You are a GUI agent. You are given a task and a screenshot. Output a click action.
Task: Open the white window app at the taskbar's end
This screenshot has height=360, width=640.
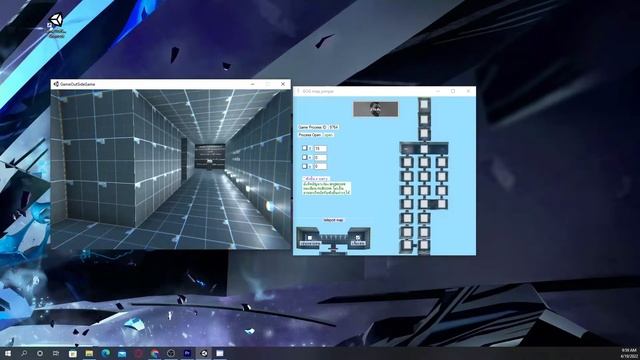[220, 353]
